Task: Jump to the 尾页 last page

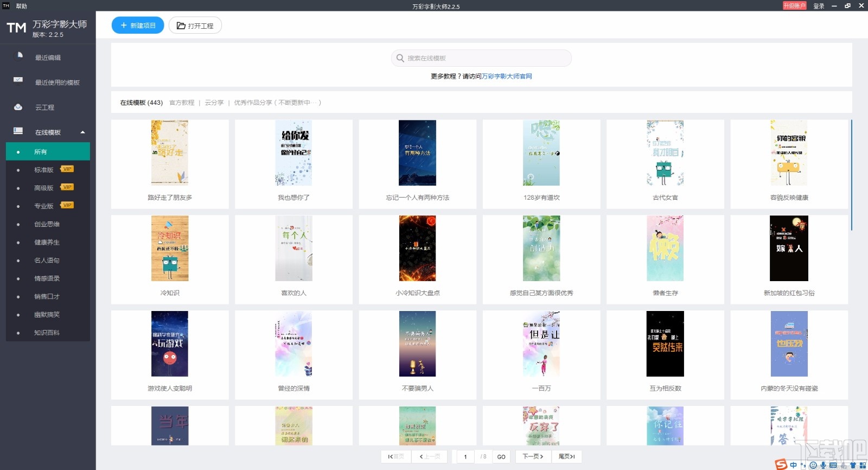Action: (x=567, y=456)
